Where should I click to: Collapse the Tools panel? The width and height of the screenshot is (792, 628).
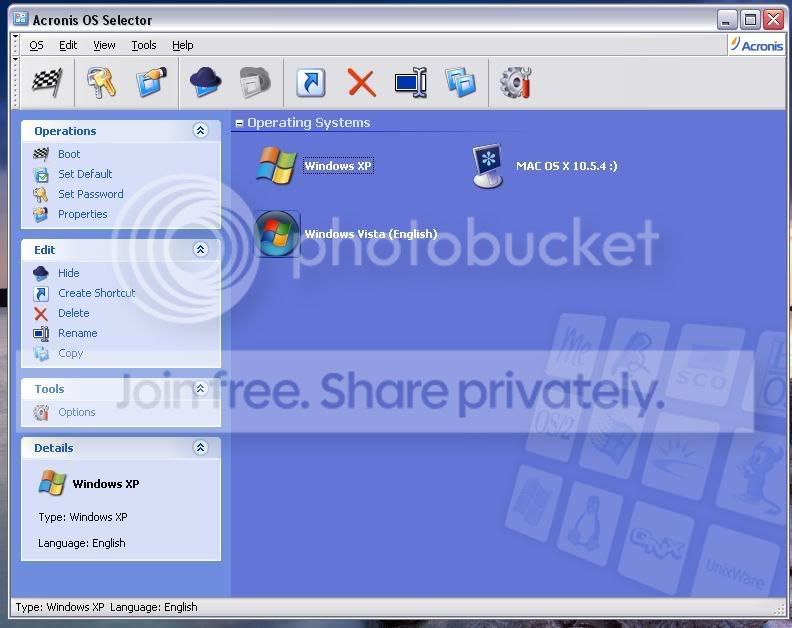coord(201,388)
